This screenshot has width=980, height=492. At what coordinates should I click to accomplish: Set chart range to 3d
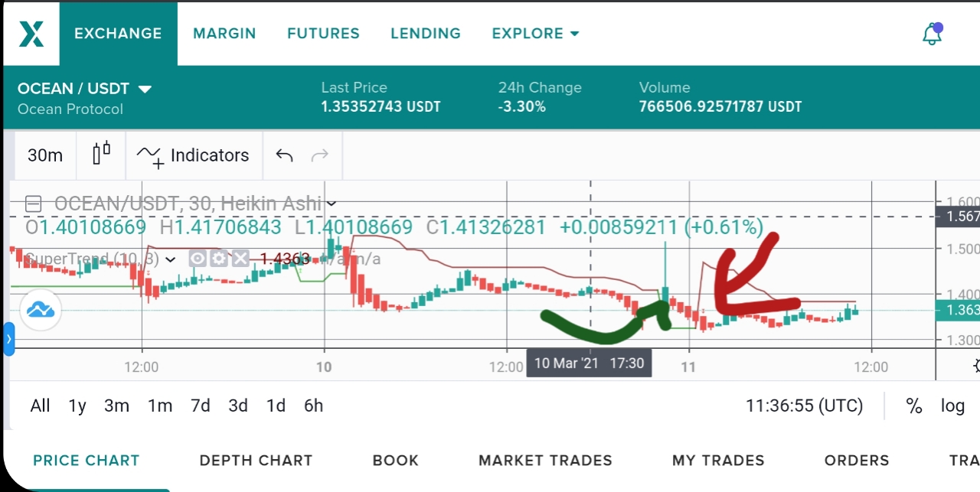(238, 406)
